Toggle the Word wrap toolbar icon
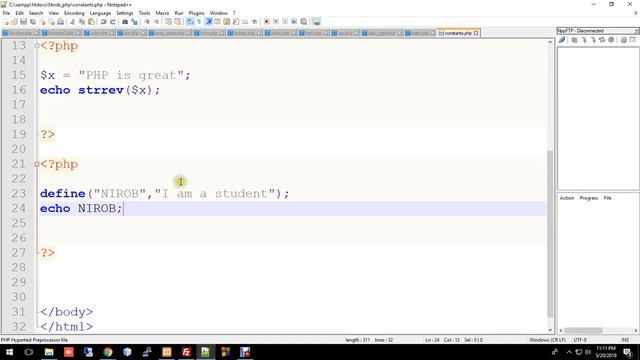Viewport: 640px width, 360px height. pyautogui.click(x=190, y=22)
